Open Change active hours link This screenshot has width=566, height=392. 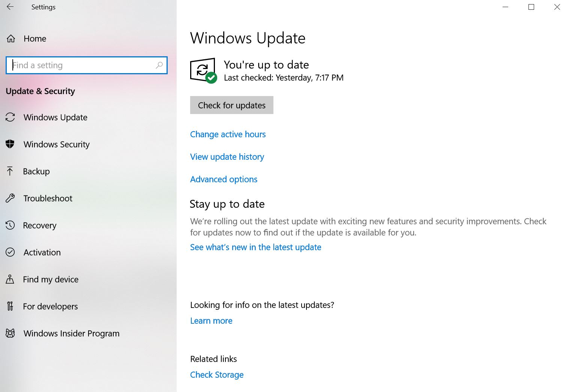click(228, 134)
